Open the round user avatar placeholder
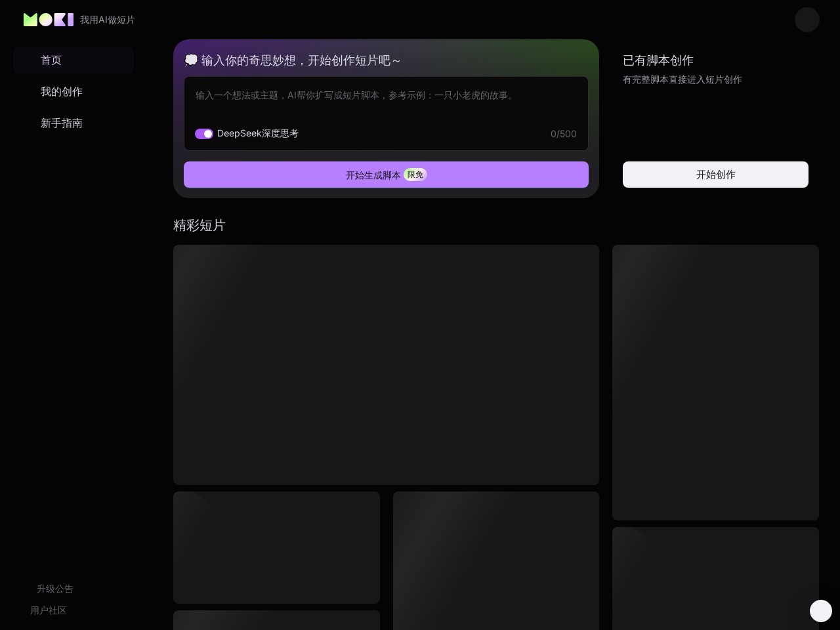 tap(807, 20)
